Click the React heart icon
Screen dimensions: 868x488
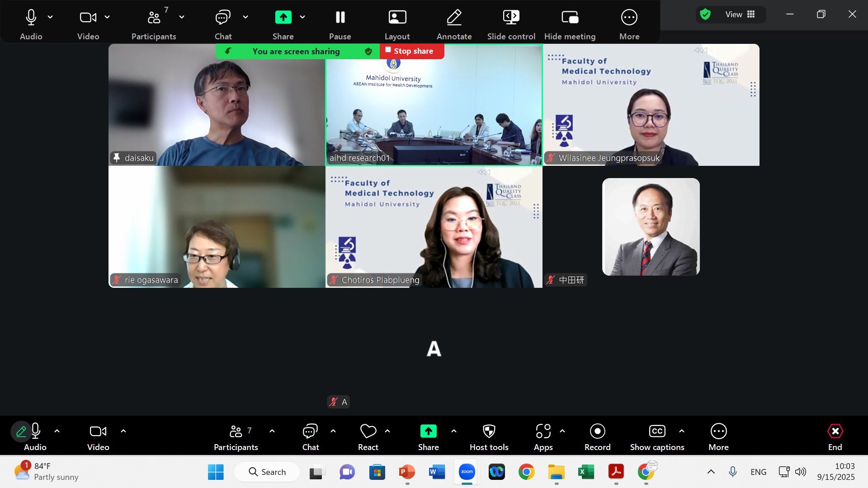coord(368,432)
